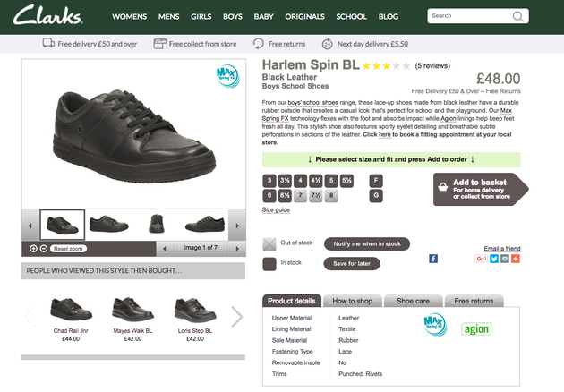Share on Twitter icon
This screenshot has height=392, width=564.
point(494,259)
